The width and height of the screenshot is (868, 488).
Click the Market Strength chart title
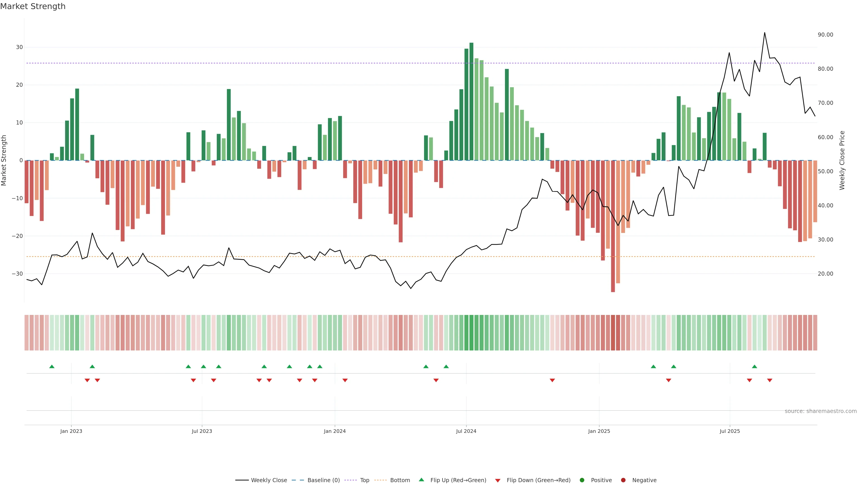click(x=33, y=6)
